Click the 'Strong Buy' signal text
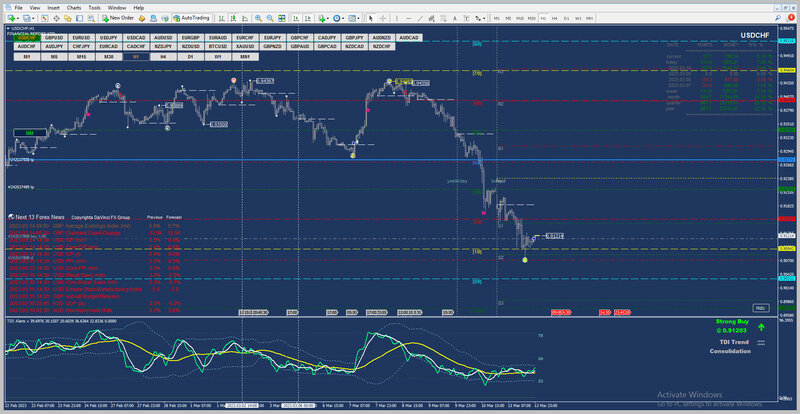This screenshot has height=414, width=800. pyautogui.click(x=732, y=322)
